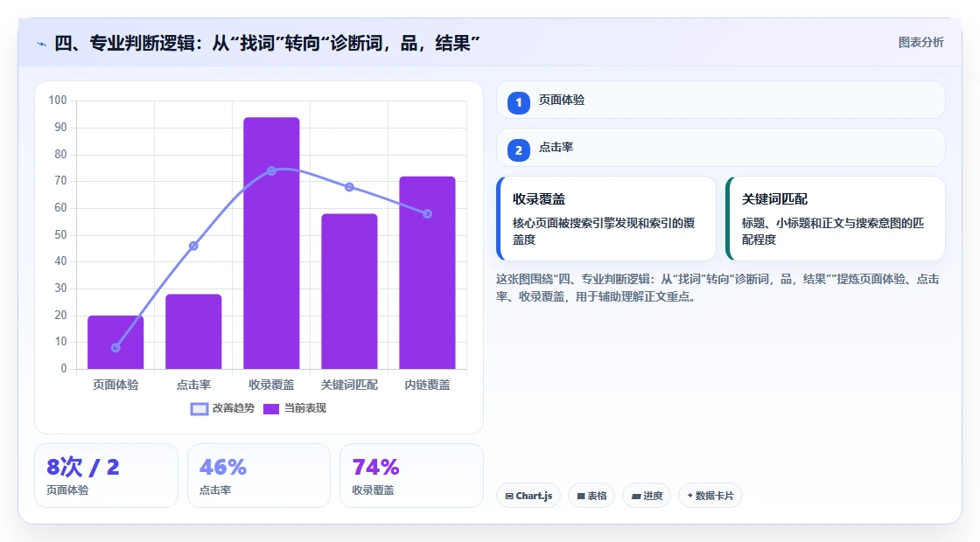Click the trend line point on the 页面体验 bar
This screenshot has width=980, height=542.
tap(115, 348)
